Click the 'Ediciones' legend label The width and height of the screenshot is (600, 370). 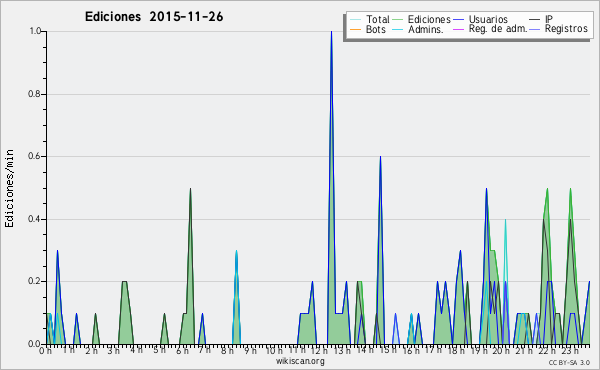point(429,19)
